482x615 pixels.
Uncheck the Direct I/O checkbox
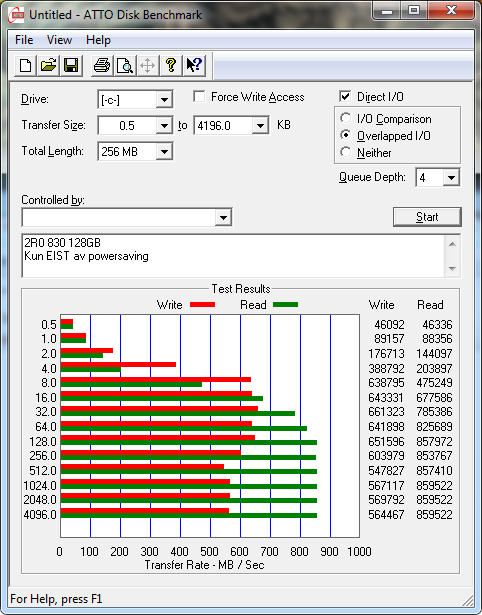point(345,96)
